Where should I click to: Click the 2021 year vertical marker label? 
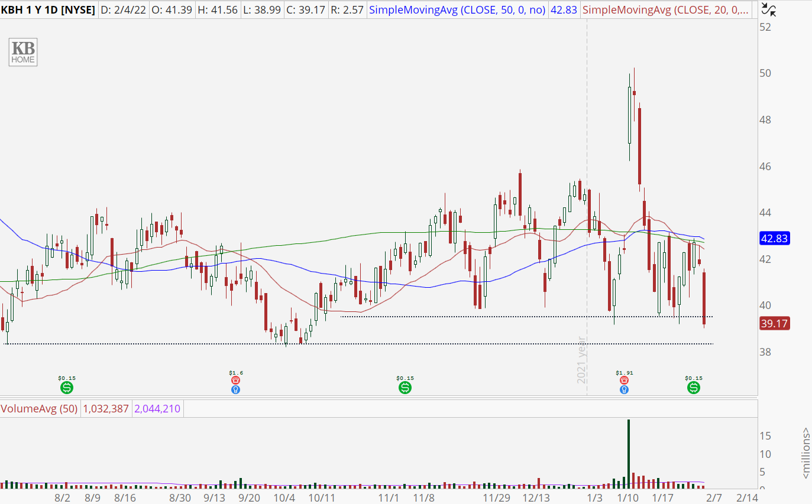pos(582,360)
